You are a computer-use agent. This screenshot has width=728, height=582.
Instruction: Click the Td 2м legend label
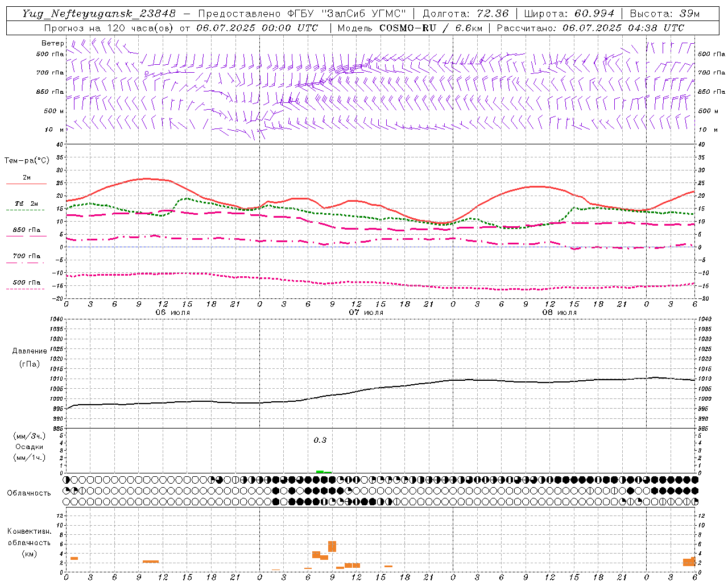[x=27, y=203]
